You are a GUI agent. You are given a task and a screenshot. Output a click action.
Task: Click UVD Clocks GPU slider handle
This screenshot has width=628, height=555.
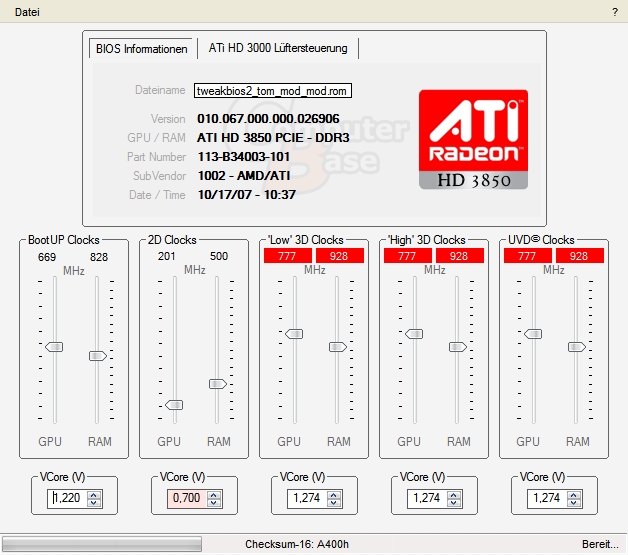pos(533,334)
